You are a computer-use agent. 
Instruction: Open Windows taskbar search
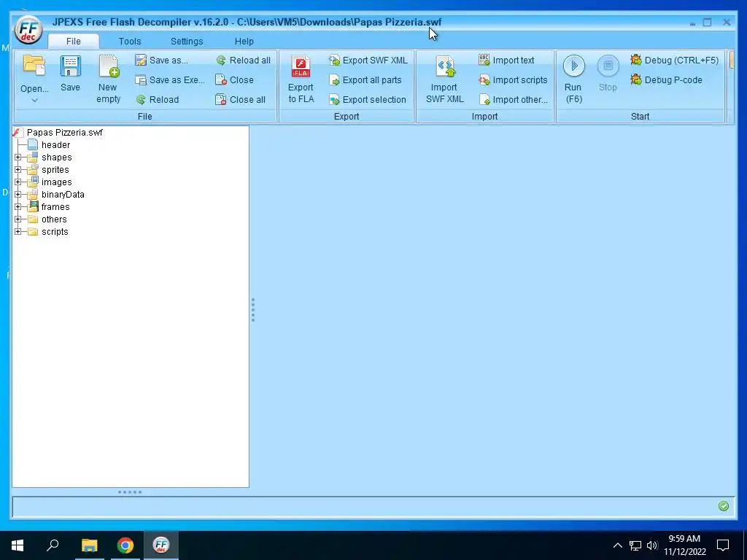pyautogui.click(x=53, y=545)
